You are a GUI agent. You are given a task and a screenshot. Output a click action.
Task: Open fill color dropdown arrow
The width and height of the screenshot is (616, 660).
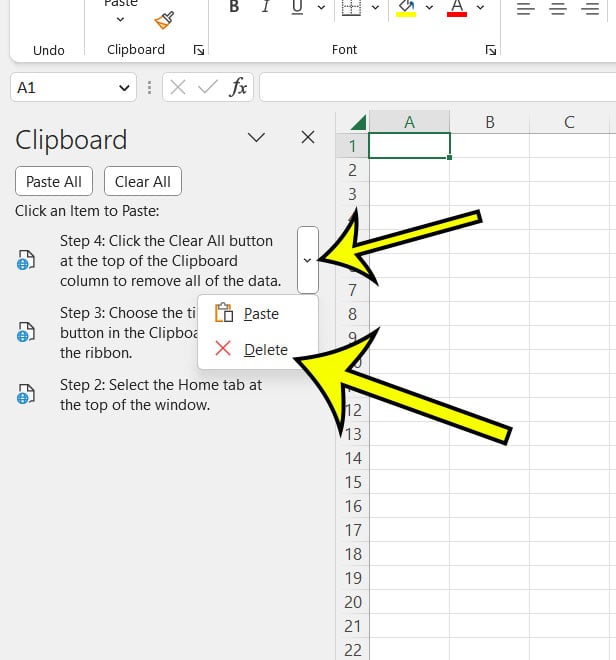429,7
